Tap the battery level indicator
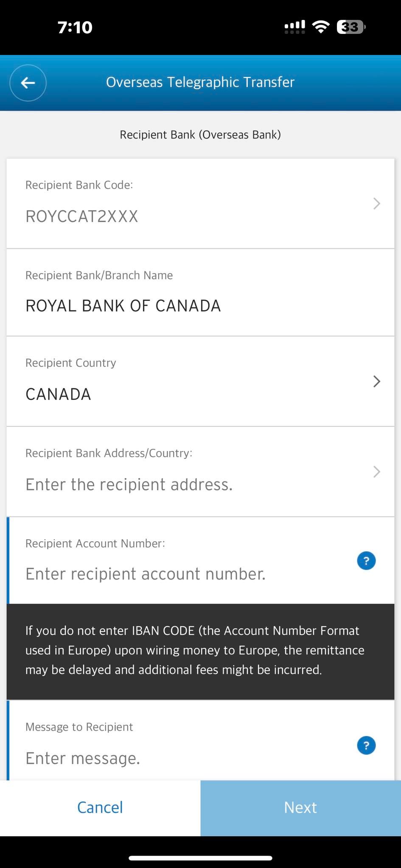 click(x=351, y=27)
